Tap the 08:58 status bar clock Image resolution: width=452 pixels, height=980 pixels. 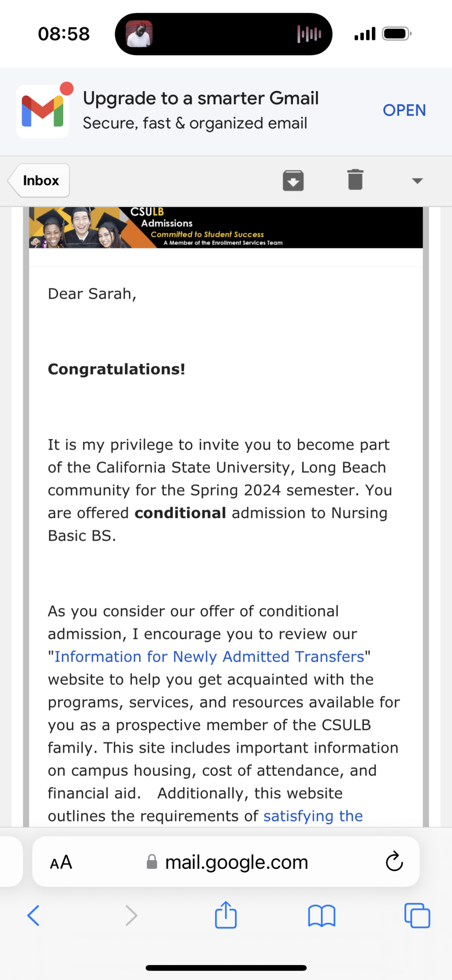64,34
